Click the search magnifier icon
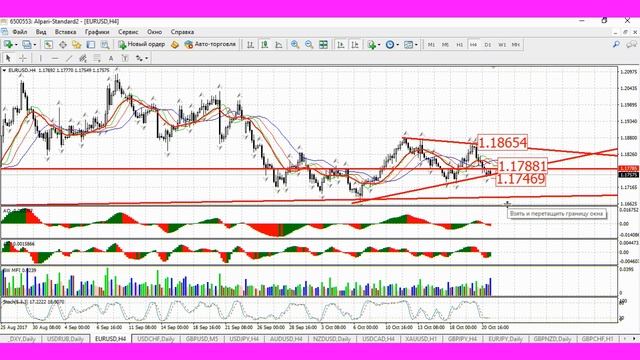This screenshot has height=360, width=640. pos(616,44)
